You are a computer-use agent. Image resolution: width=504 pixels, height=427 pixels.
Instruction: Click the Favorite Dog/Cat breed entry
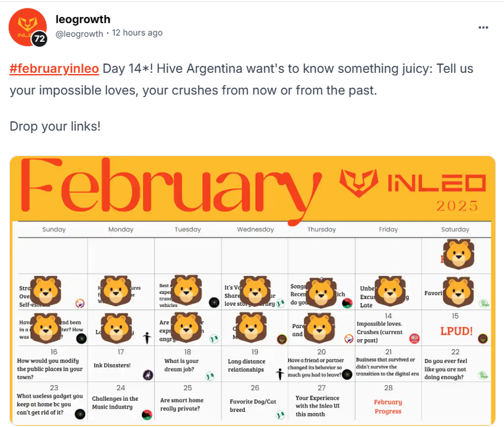point(253,405)
